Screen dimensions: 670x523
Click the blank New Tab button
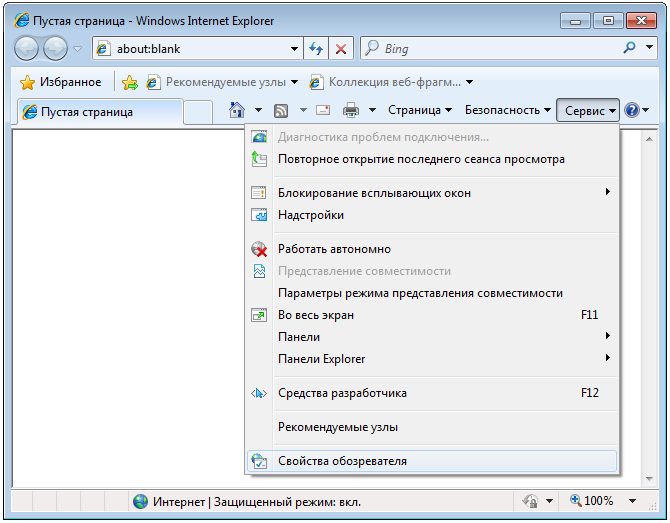click(199, 113)
